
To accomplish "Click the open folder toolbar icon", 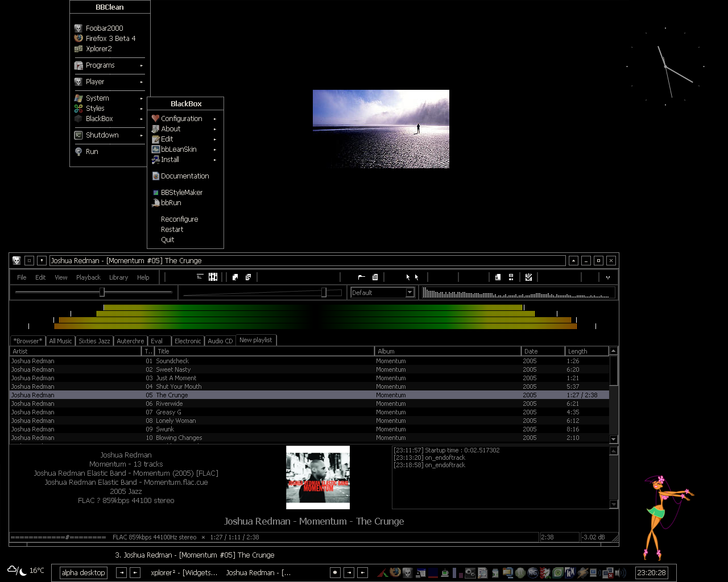I will tap(361, 277).
